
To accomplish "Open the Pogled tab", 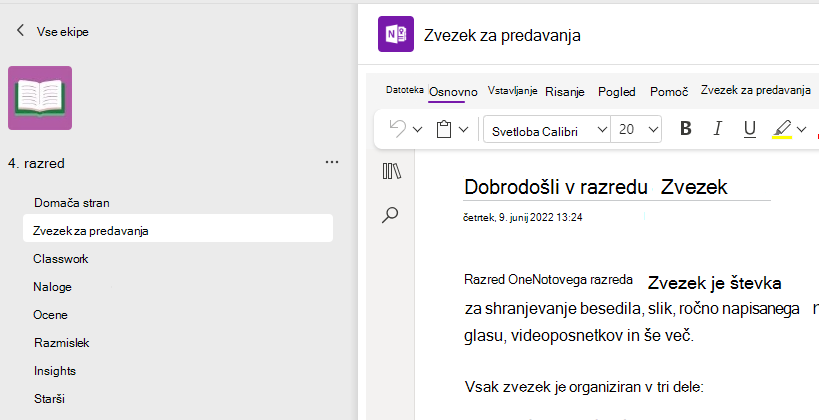I will (617, 92).
